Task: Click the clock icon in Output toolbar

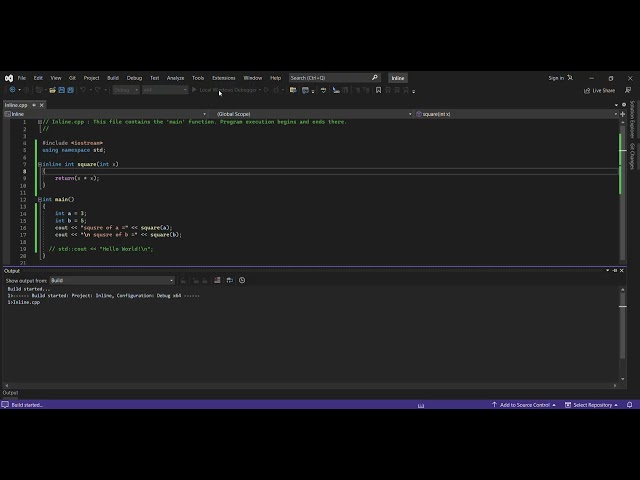Action: point(242,280)
